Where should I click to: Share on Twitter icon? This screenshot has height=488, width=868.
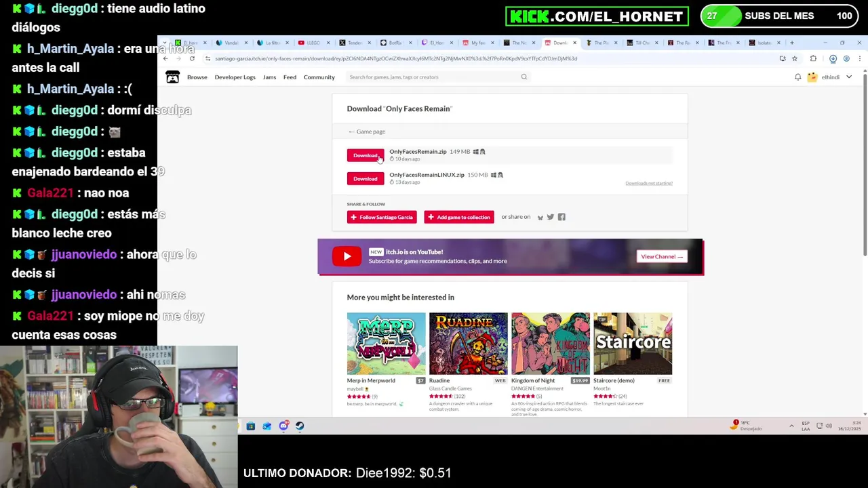point(551,218)
